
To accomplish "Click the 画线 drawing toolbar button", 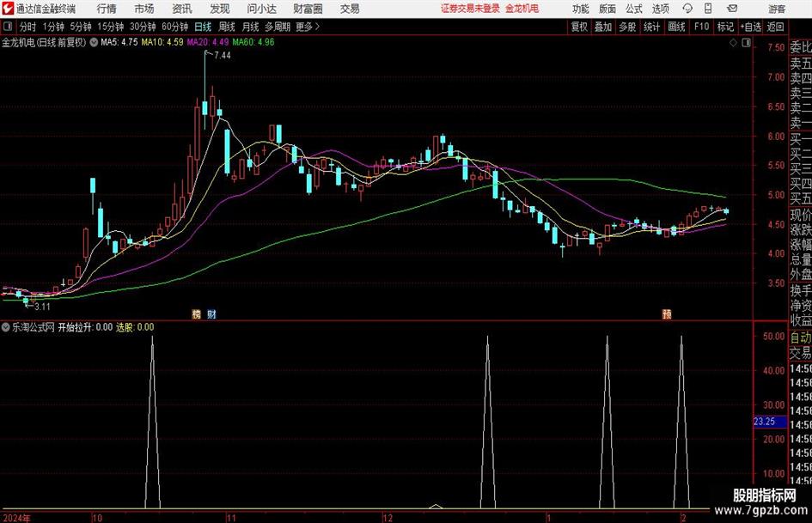I will (677, 27).
